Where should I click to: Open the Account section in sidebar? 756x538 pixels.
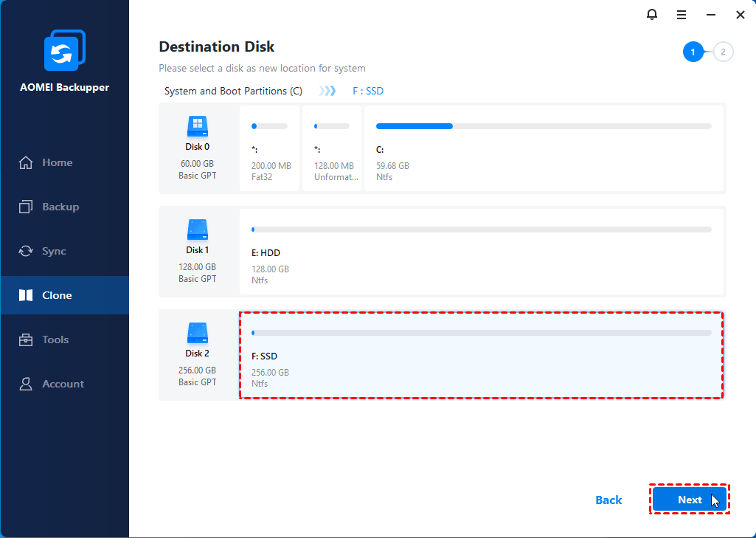point(63,384)
